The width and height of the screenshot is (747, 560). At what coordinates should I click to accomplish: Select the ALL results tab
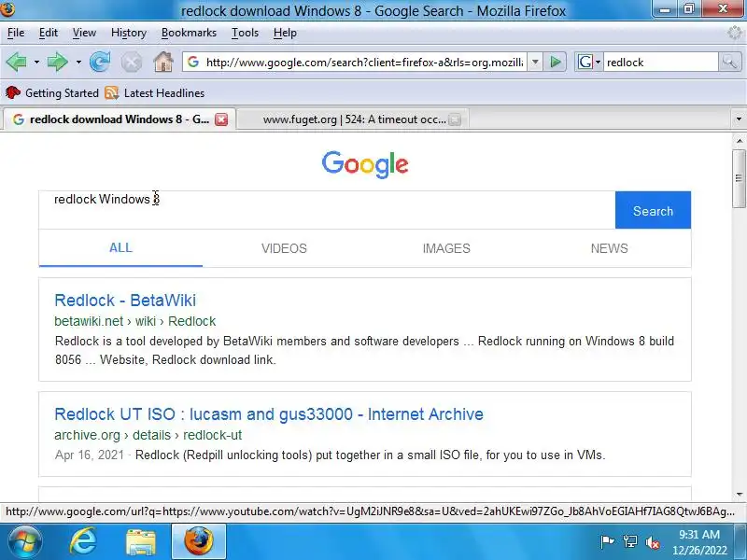pos(120,248)
